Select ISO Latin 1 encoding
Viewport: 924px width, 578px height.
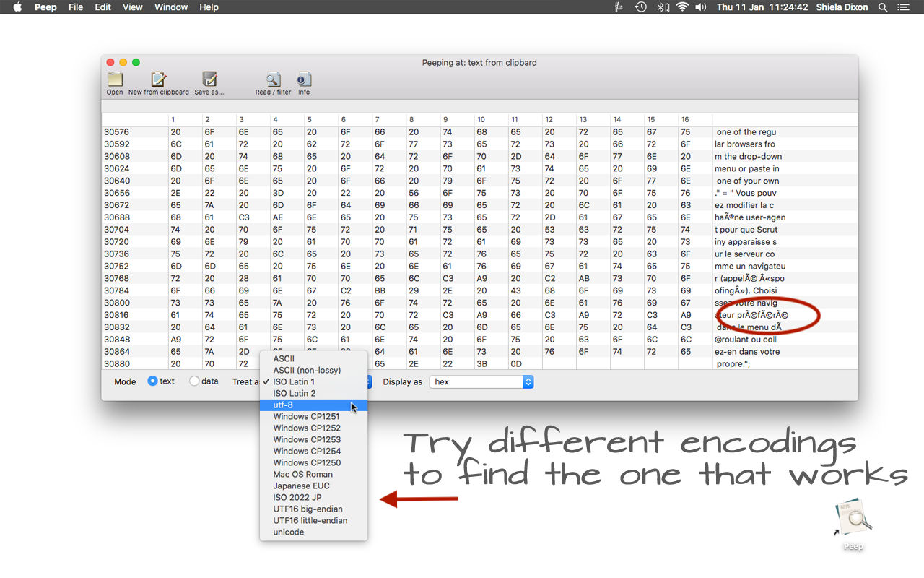point(313,381)
